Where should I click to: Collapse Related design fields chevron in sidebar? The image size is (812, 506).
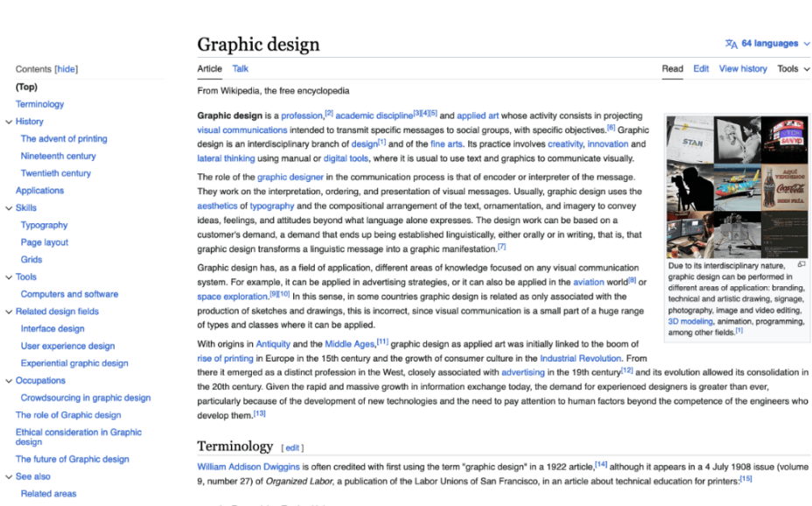(x=9, y=312)
